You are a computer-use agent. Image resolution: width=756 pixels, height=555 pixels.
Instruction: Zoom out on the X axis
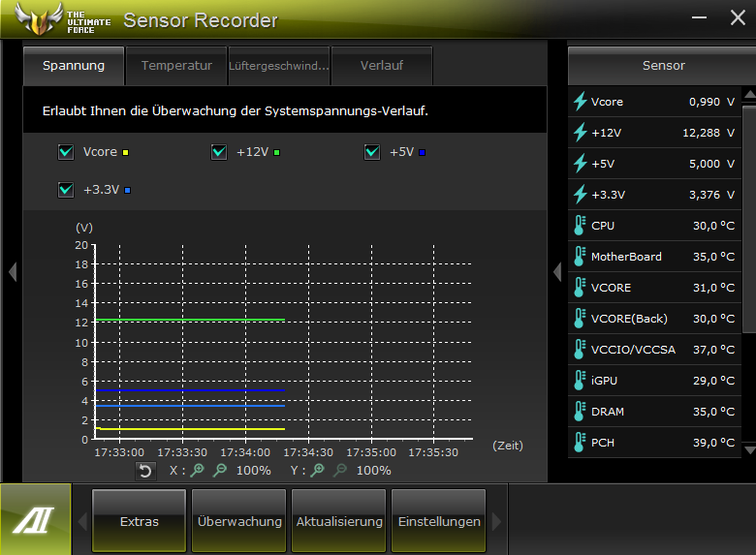click(x=220, y=470)
